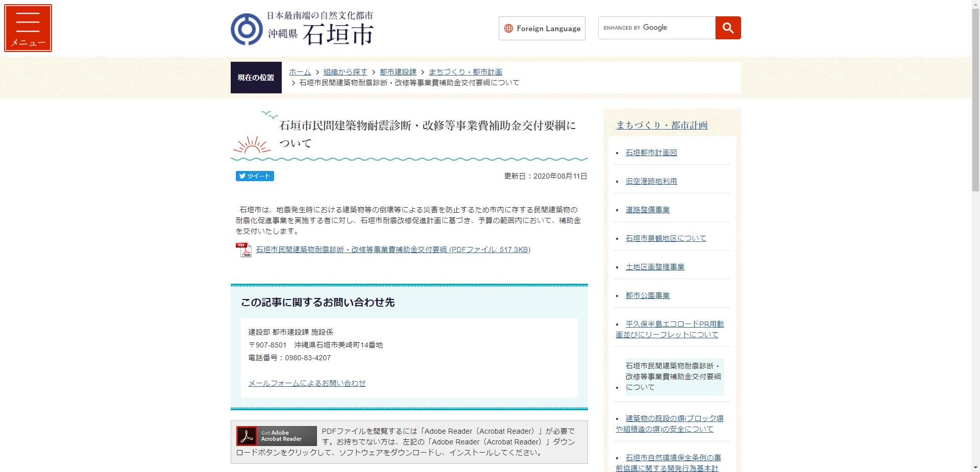Click the Twitter bird icon on tweet button
980x472 pixels.
click(242, 176)
